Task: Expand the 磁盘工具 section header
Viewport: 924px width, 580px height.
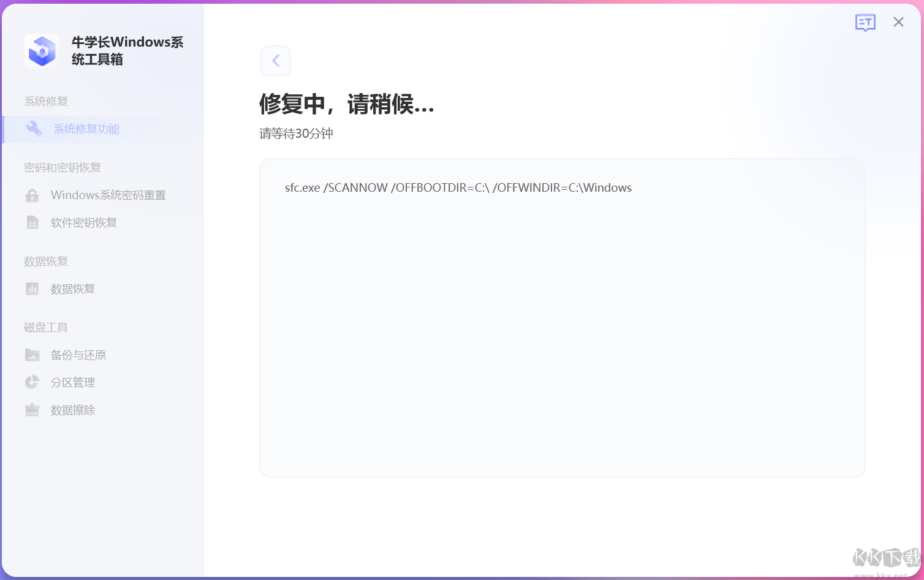Action: point(45,327)
